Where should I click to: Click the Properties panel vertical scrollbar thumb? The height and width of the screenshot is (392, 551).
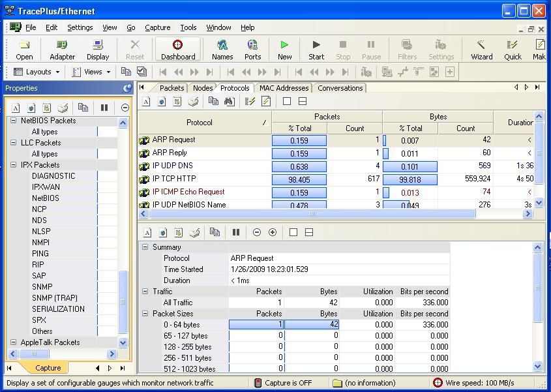(x=123, y=301)
